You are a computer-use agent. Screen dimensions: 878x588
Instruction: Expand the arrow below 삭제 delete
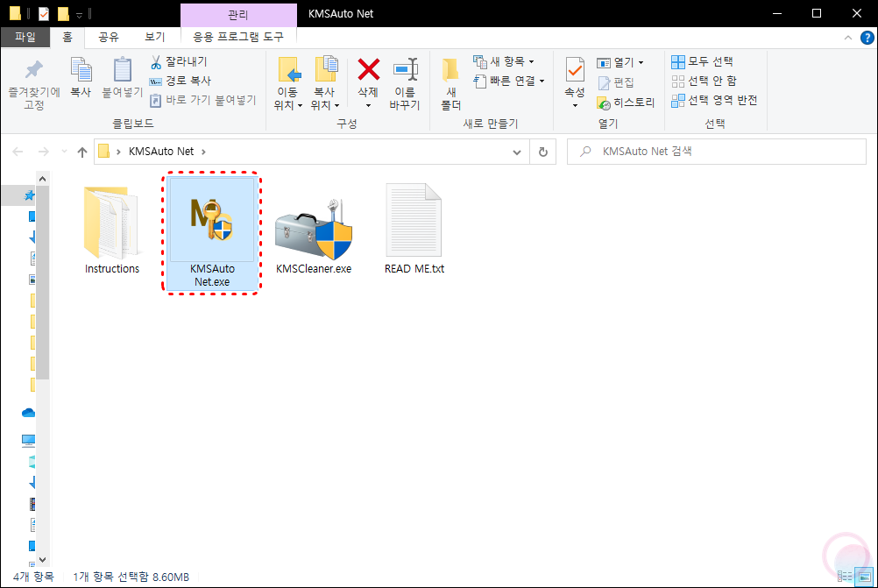[x=368, y=105]
